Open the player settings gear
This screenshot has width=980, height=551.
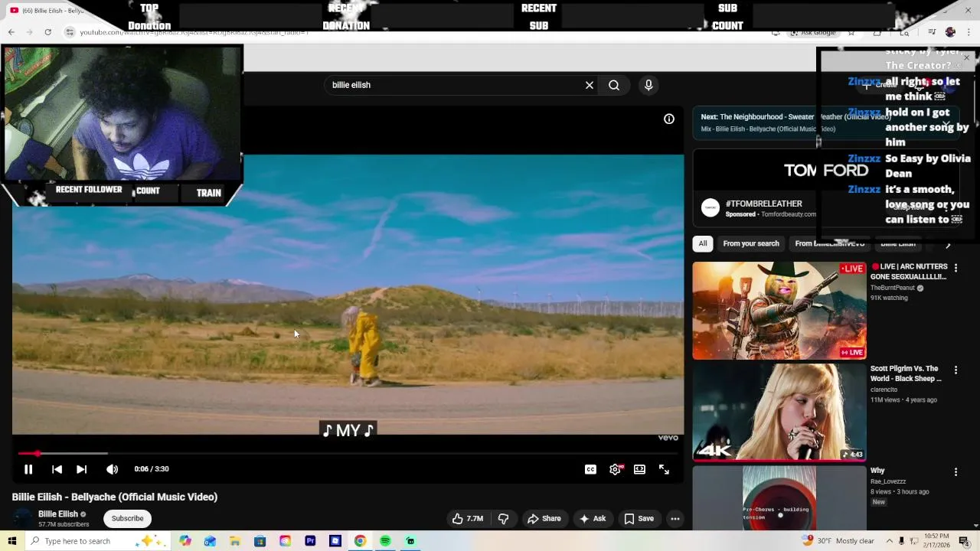[615, 469]
